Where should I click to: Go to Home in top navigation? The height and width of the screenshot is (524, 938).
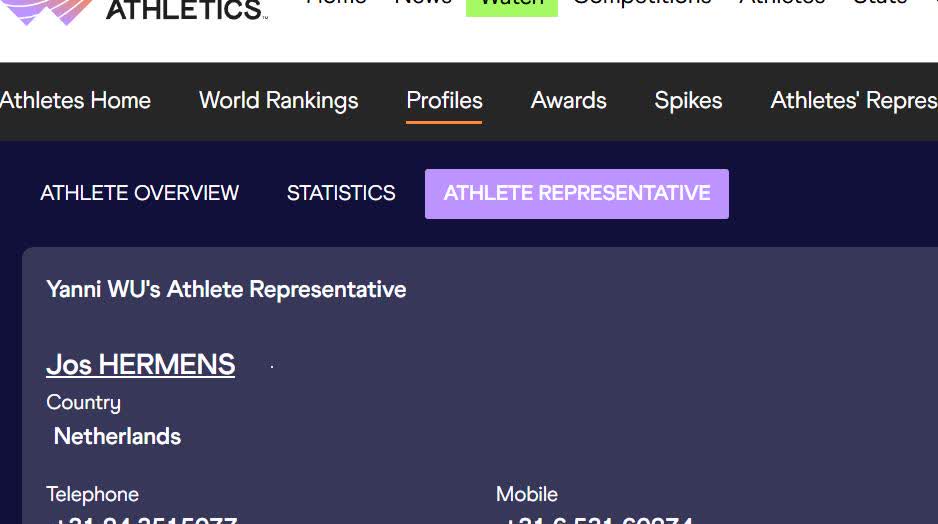336,4
